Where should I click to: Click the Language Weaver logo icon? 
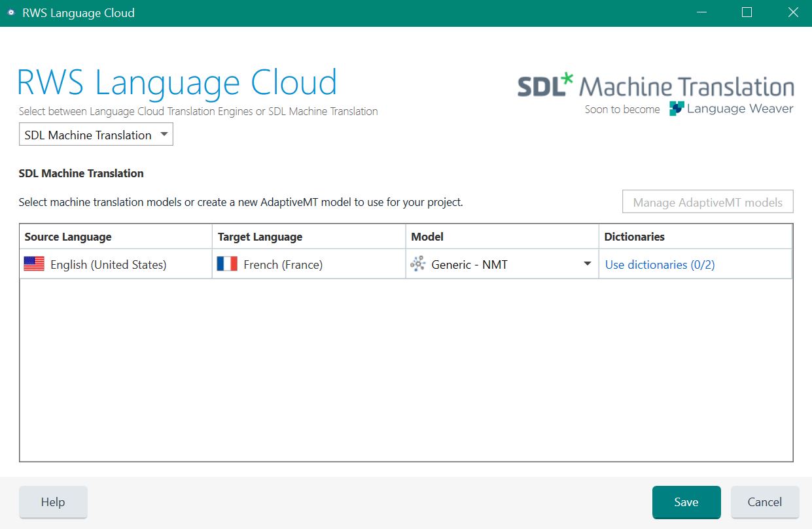[677, 109]
